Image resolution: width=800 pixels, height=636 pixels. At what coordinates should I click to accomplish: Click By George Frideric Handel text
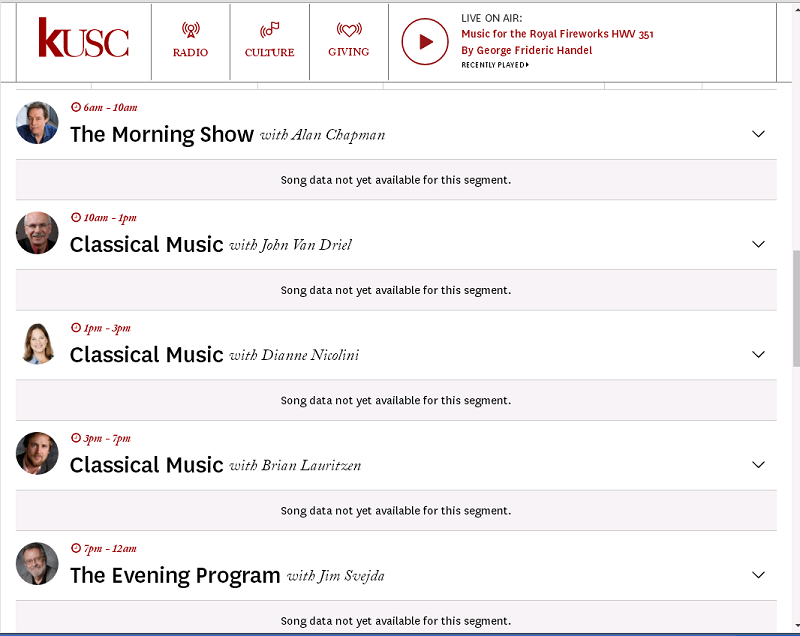click(x=527, y=50)
